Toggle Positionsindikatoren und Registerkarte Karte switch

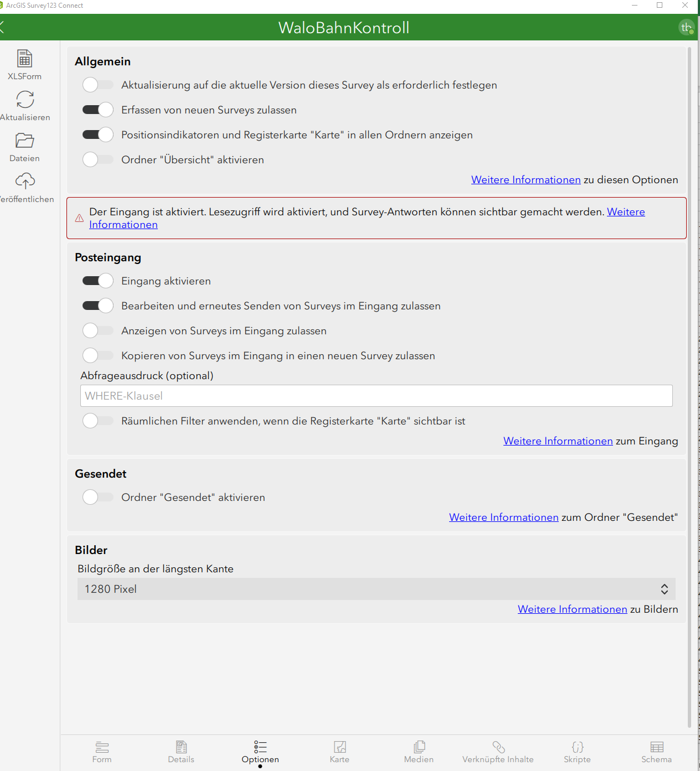click(98, 134)
